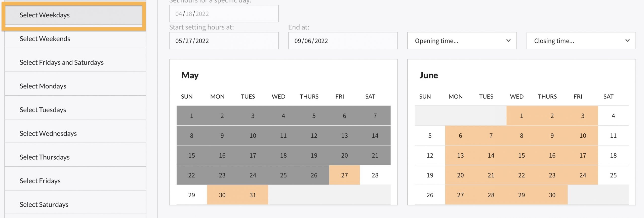Select Sunday June 26 in the calendar
This screenshot has width=644, height=218.
(x=430, y=195)
